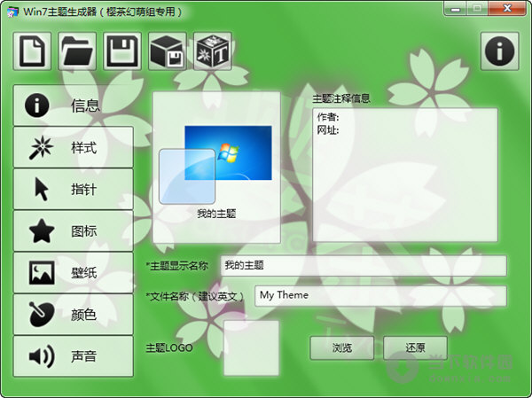This screenshot has width=532, height=398.
Task: Open the 声音 sound section
Action: (x=74, y=356)
